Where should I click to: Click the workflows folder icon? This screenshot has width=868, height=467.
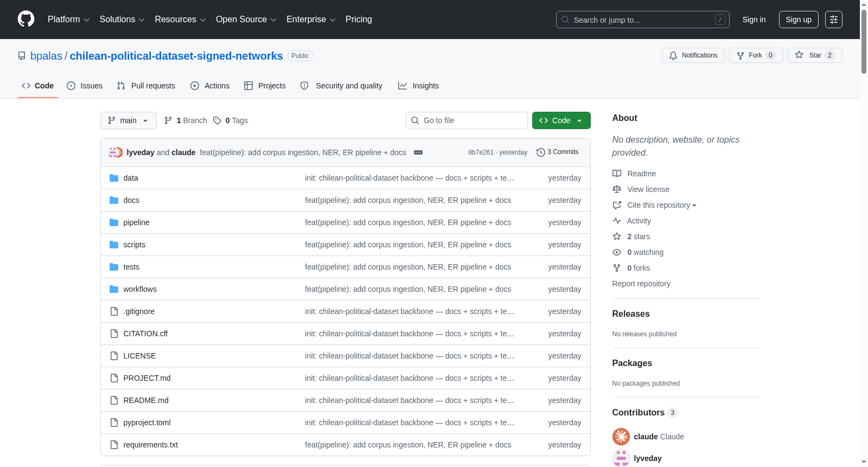coord(114,289)
